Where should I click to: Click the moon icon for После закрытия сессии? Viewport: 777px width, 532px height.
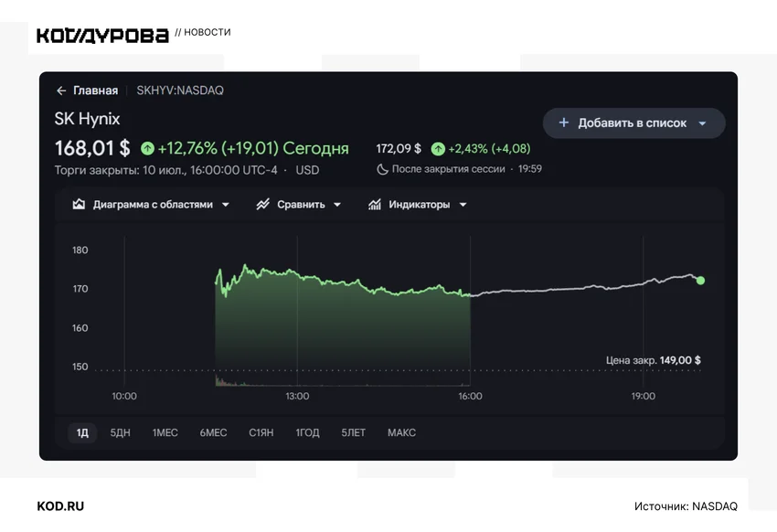382,169
